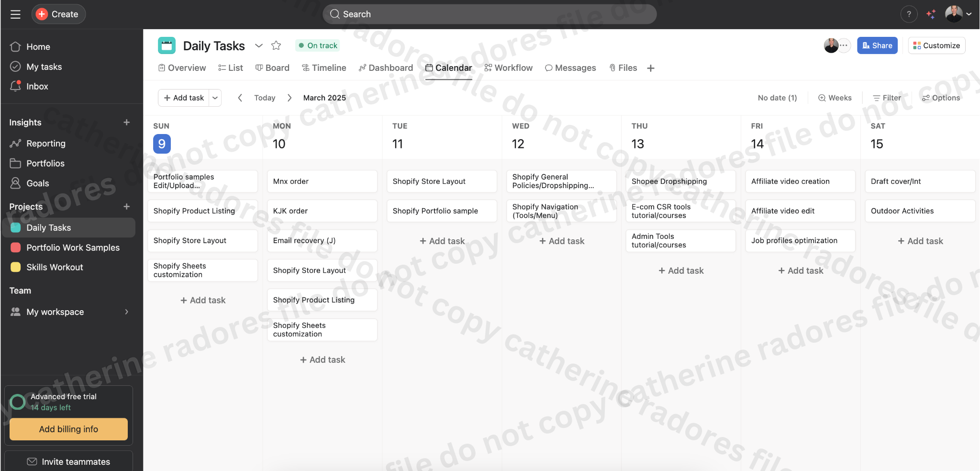Screen dimensions: 980x471
Task: Expand the Daily Tasks title dropdown
Action: [x=259, y=45]
